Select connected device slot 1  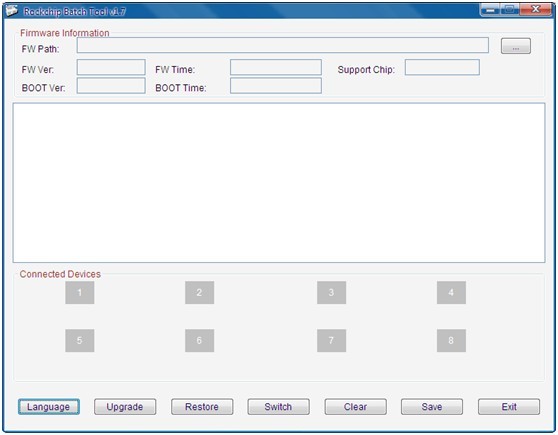tap(80, 293)
